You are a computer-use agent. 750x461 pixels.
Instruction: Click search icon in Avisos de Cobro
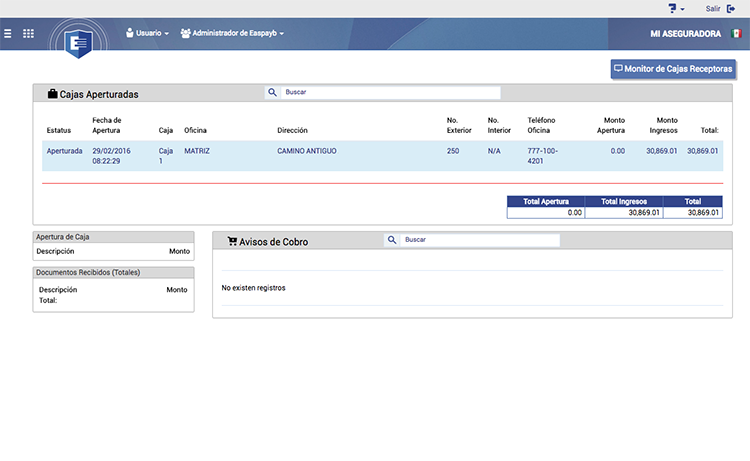(392, 240)
